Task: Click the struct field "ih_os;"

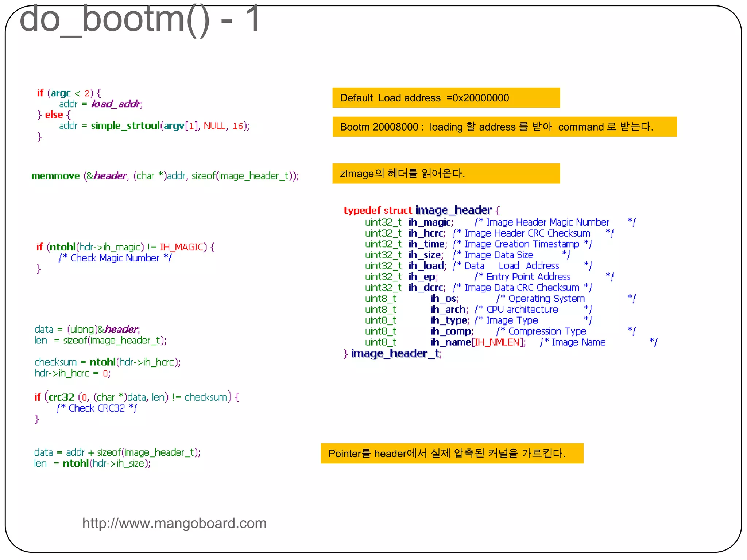Action: pos(444,299)
